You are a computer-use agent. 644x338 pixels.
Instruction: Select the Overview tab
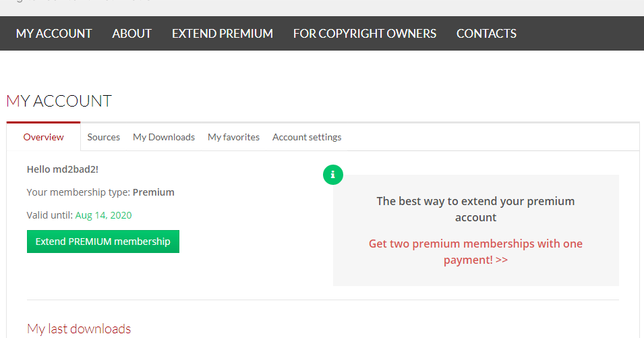44,137
